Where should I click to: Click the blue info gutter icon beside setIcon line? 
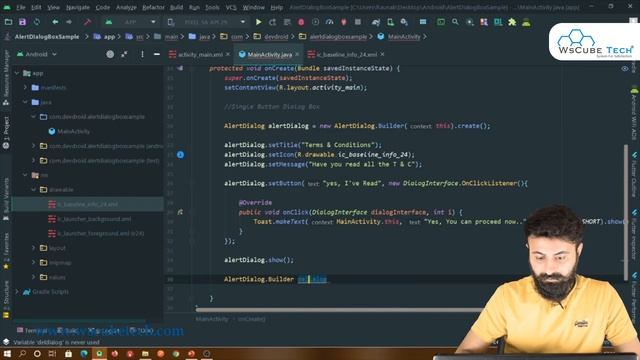180,155
